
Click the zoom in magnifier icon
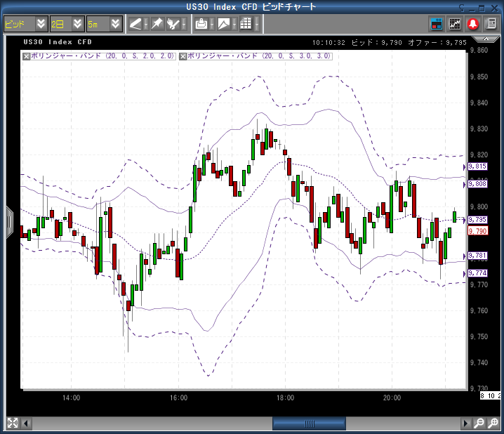pos(479,423)
